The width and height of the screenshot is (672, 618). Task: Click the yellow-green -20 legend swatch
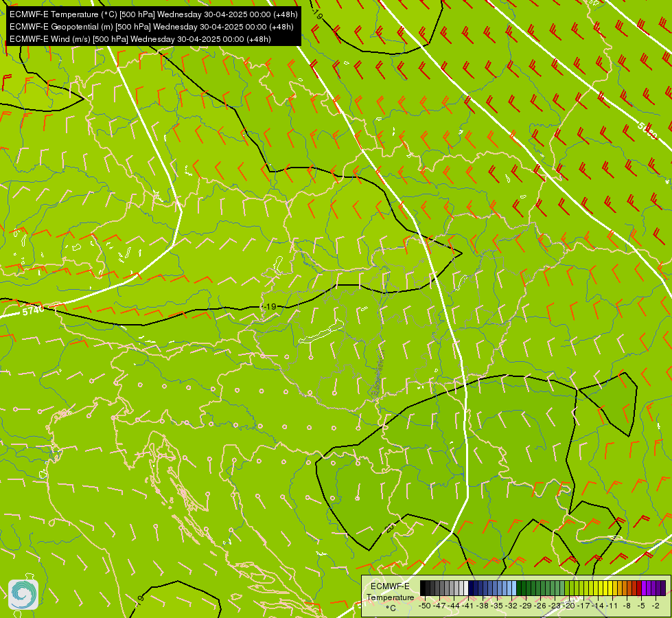pos(567,588)
